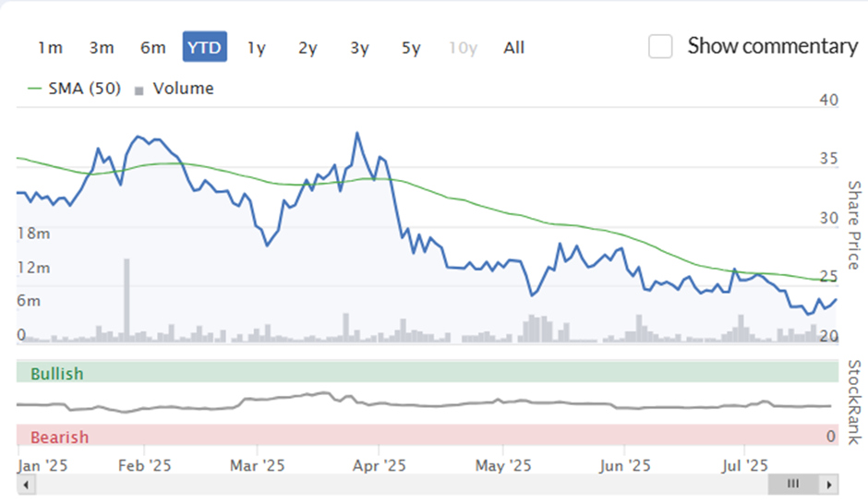
Task: Select the greyed-out 10y range
Action: point(463,48)
